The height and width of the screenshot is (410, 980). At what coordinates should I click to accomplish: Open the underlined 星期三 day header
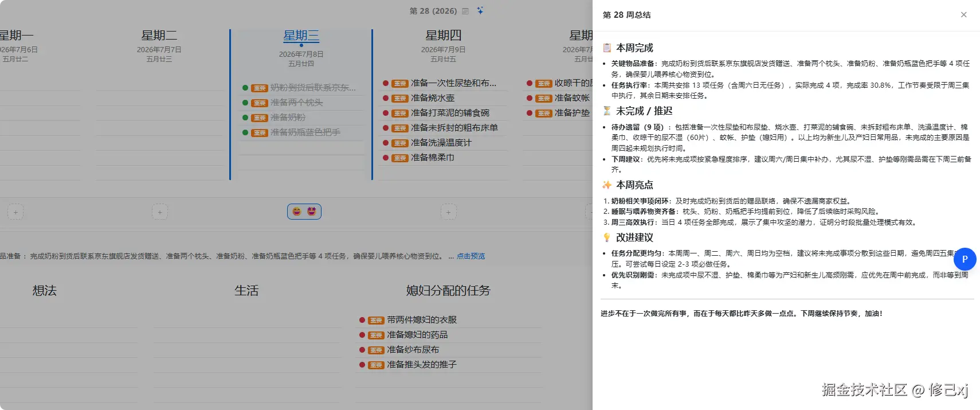pos(301,36)
